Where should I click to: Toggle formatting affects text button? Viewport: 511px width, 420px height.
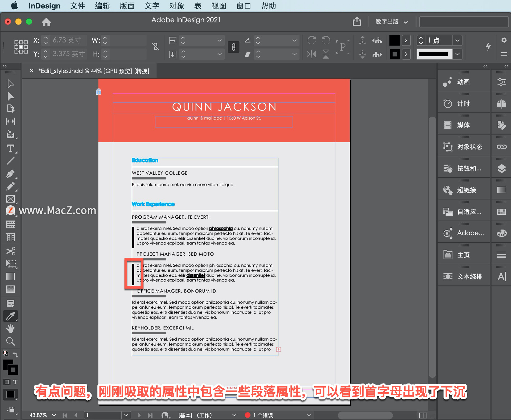[x=15, y=382]
